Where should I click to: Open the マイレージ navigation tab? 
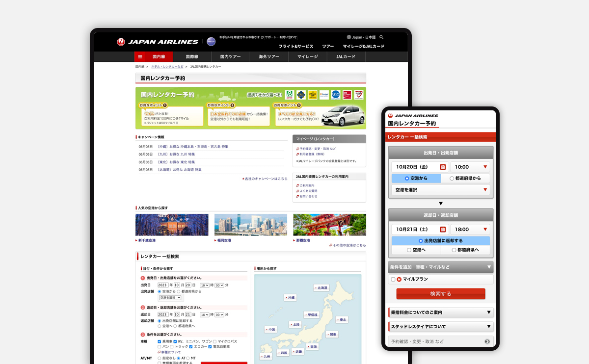307,57
